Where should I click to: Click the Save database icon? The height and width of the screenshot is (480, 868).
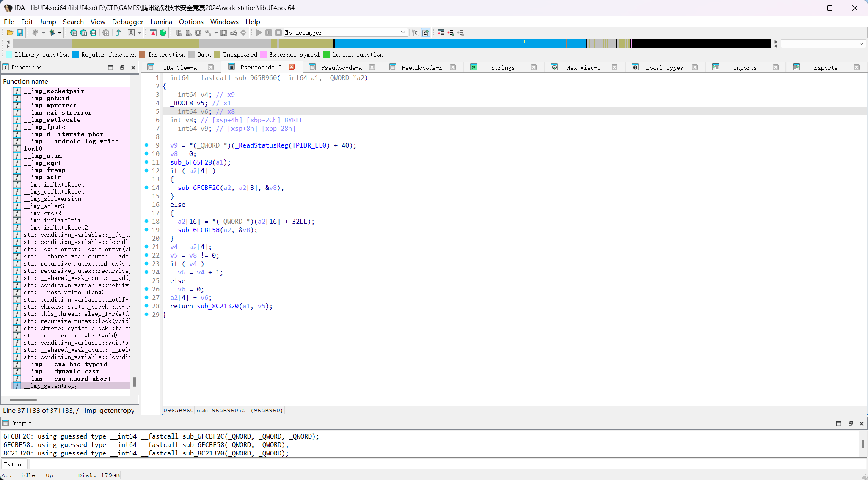pos(20,33)
